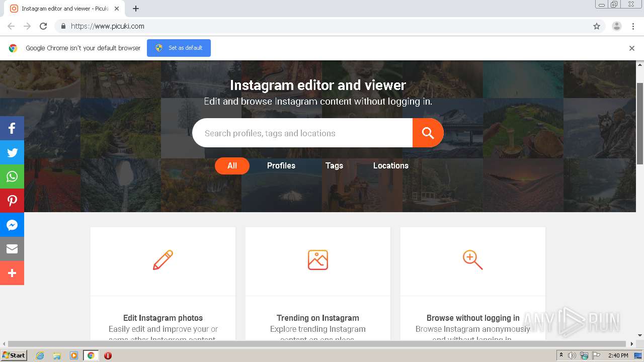The image size is (644, 362).
Task: Go back to previous page
Action: pos(11,26)
